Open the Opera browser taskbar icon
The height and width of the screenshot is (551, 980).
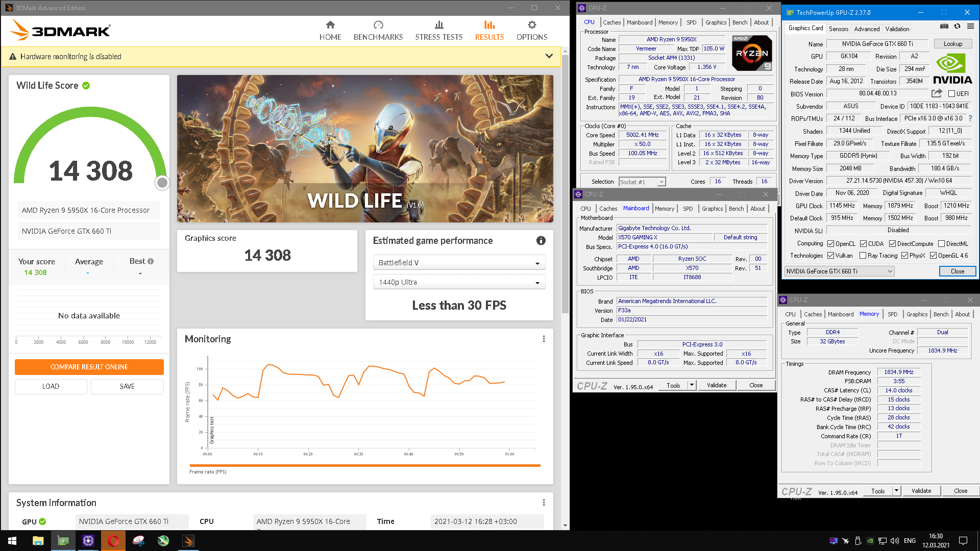coord(113,541)
